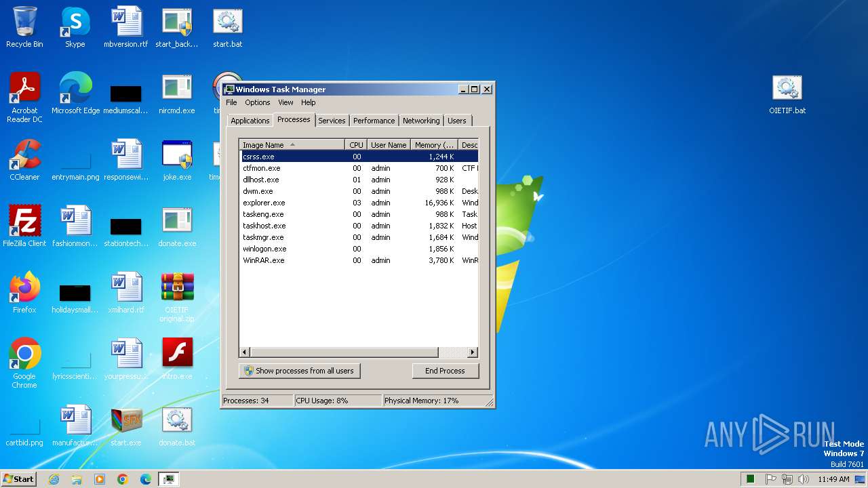Select the ctfmon.exe process row
868x488 pixels.
coord(359,168)
